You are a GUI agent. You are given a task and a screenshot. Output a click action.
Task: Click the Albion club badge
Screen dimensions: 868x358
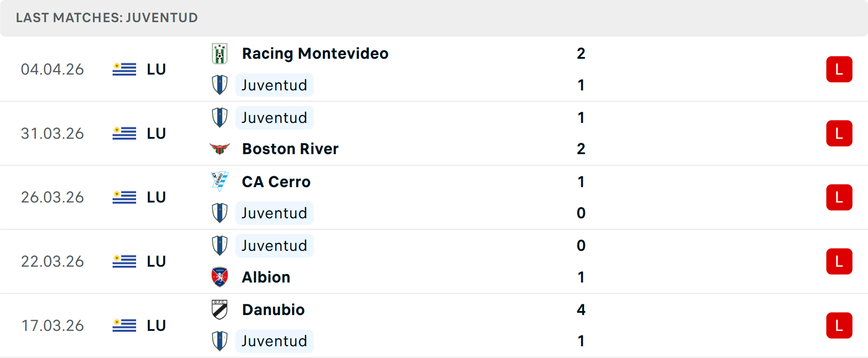[220, 277]
